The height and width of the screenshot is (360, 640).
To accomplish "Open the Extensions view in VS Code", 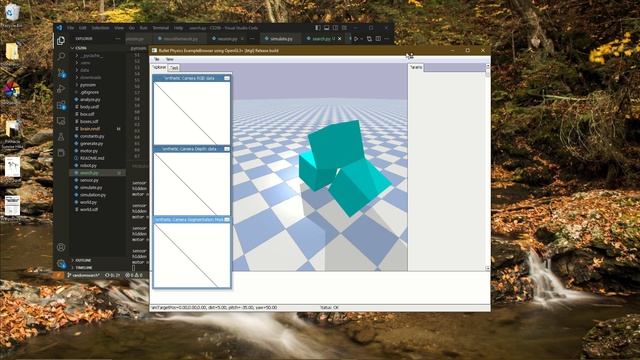I will click(x=61, y=105).
